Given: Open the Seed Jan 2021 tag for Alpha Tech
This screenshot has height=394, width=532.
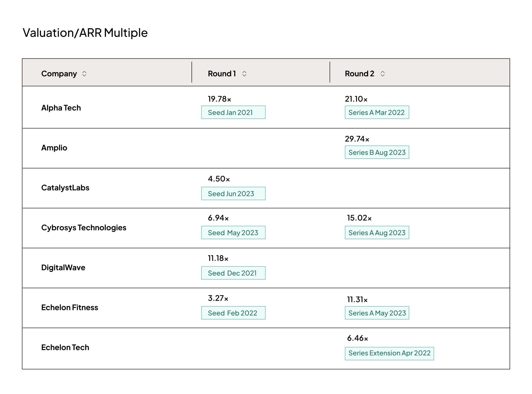Looking at the screenshot, I should pos(233,112).
